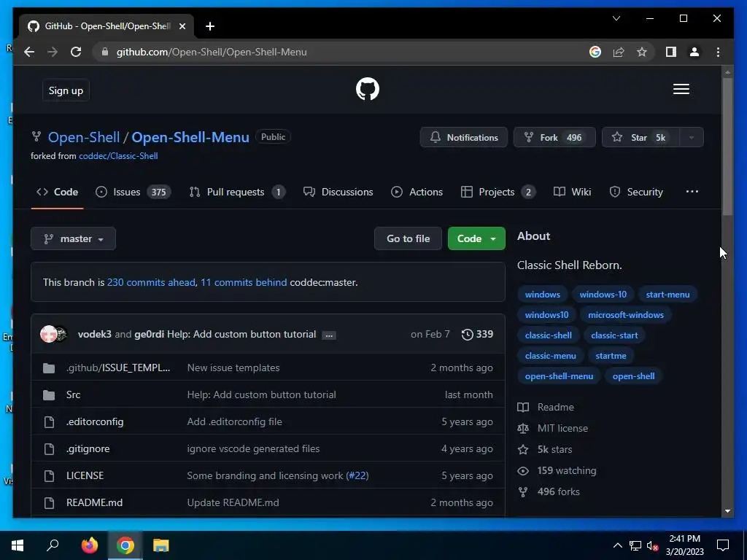Click the Chrome profile avatar icon
This screenshot has height=560, width=747.
coord(694,52)
